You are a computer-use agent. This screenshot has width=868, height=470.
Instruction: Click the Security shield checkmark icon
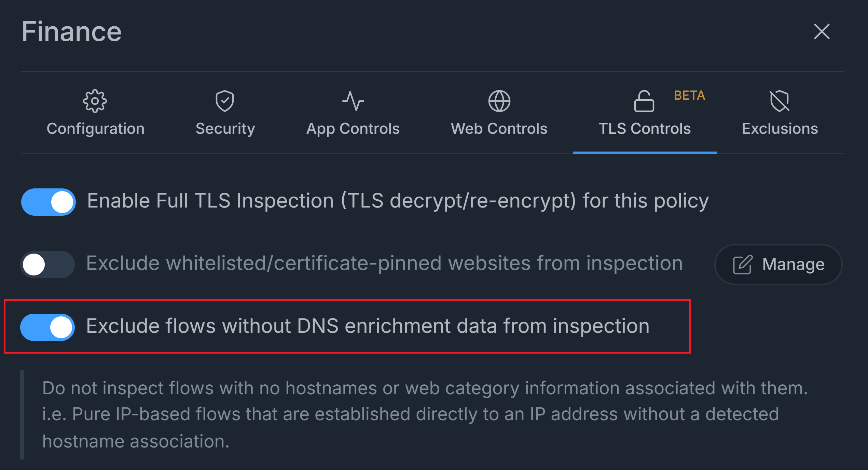pyautogui.click(x=225, y=101)
